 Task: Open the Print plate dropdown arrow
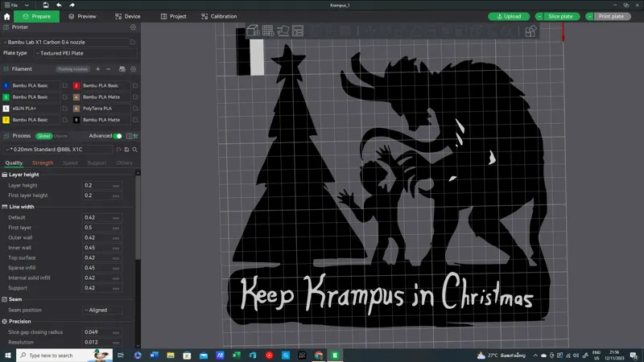point(589,16)
